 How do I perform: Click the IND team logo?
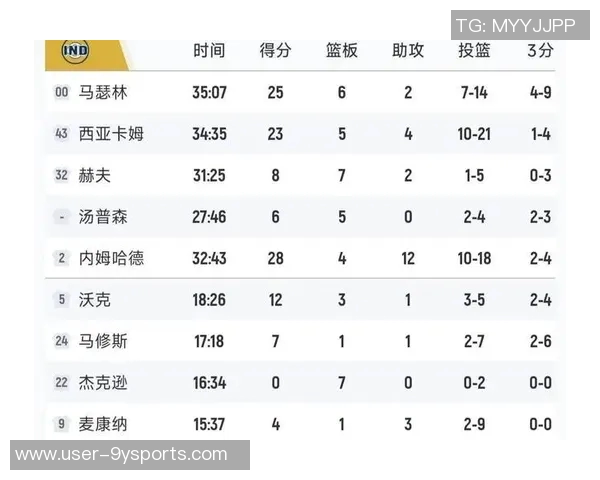[x=75, y=49]
